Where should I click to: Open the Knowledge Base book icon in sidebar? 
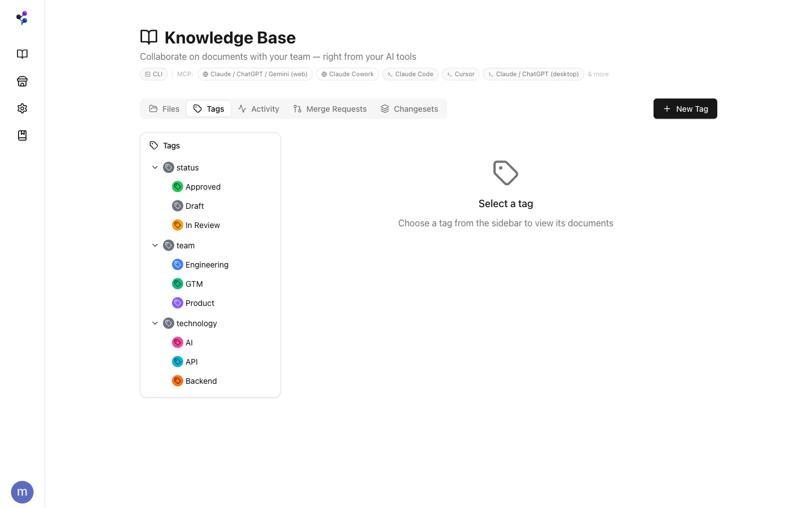coord(22,54)
